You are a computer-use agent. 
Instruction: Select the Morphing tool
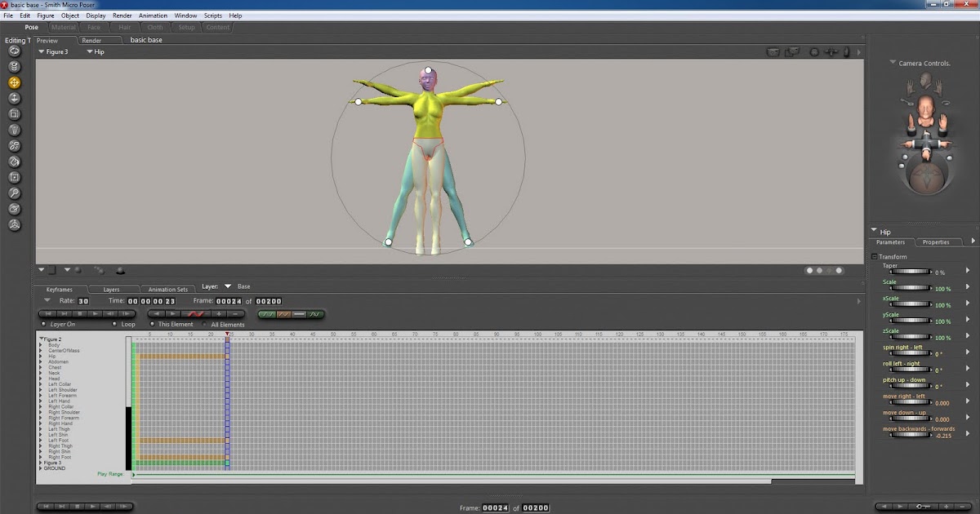click(x=15, y=209)
